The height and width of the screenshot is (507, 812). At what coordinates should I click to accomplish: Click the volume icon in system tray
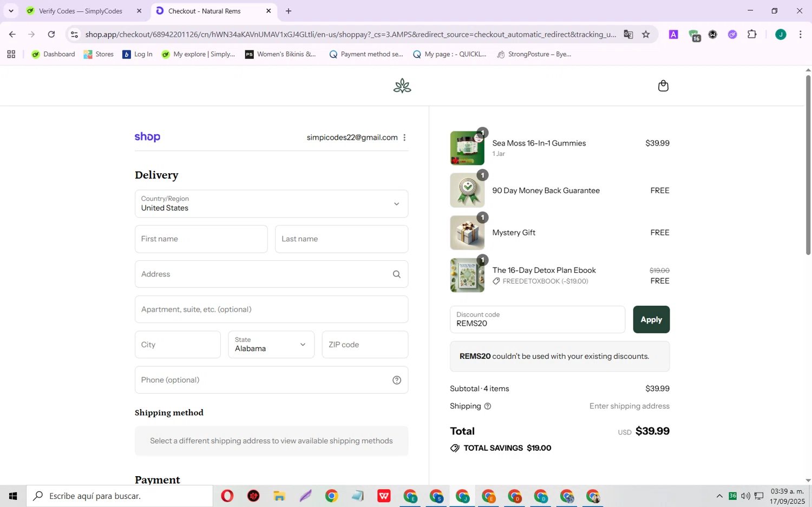point(745,496)
